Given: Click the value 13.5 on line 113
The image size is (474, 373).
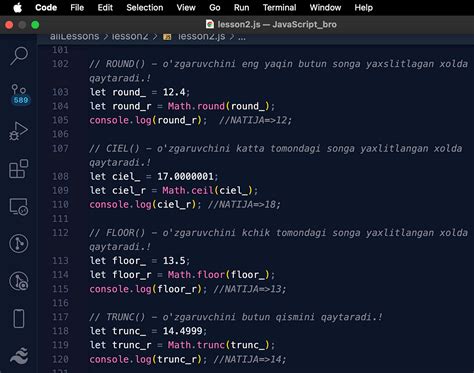Looking at the screenshot, I should point(174,261).
